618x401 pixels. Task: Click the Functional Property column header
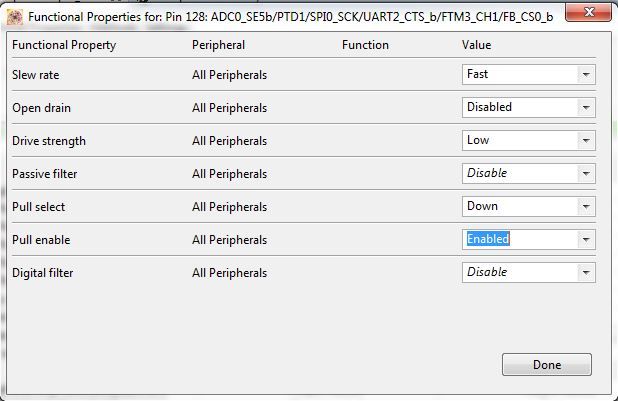[64, 45]
